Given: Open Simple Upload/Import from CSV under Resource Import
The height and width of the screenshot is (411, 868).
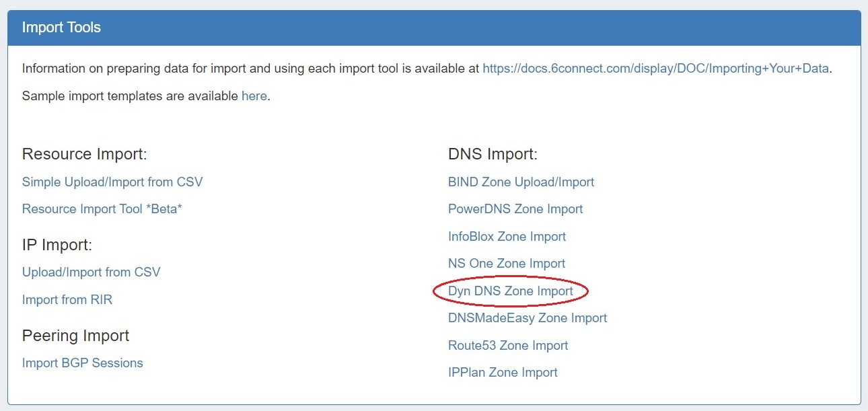Looking at the screenshot, I should coord(112,182).
